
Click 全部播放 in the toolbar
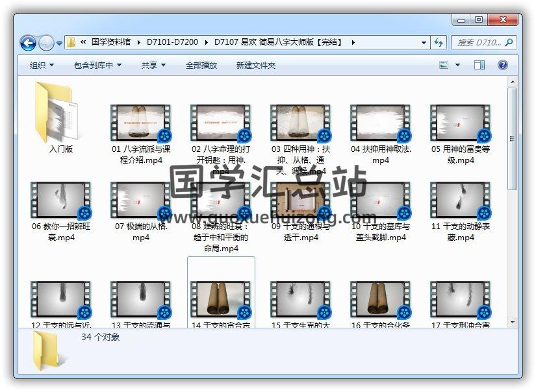point(201,65)
